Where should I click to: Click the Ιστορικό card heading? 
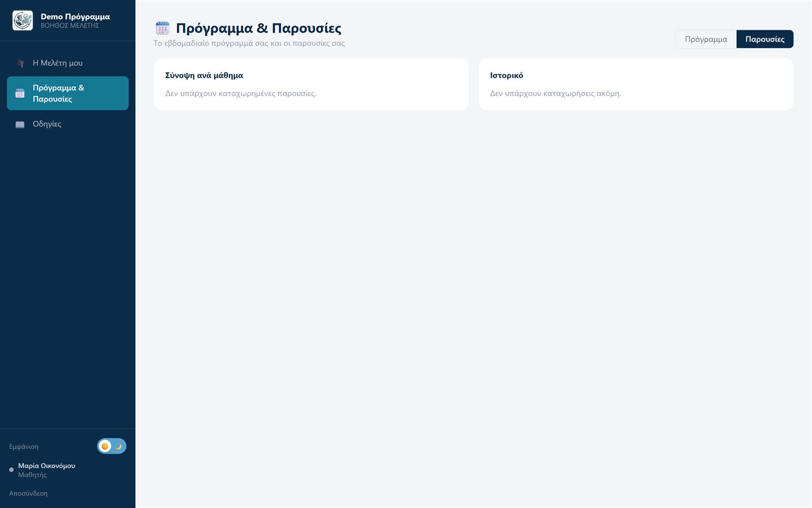(x=506, y=75)
